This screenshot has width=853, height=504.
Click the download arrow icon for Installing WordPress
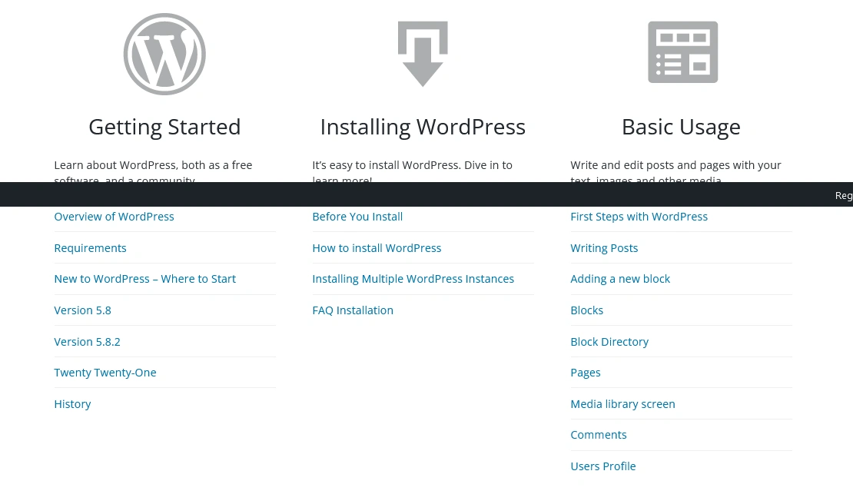click(423, 54)
